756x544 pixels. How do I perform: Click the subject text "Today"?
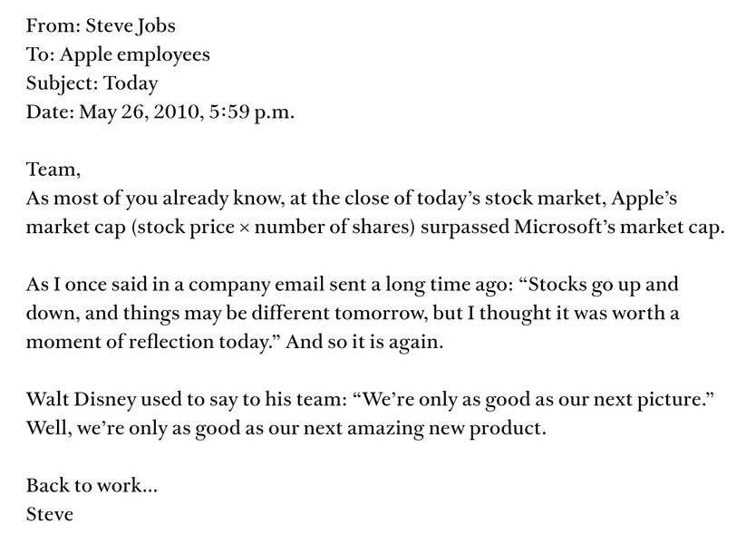[x=131, y=84]
